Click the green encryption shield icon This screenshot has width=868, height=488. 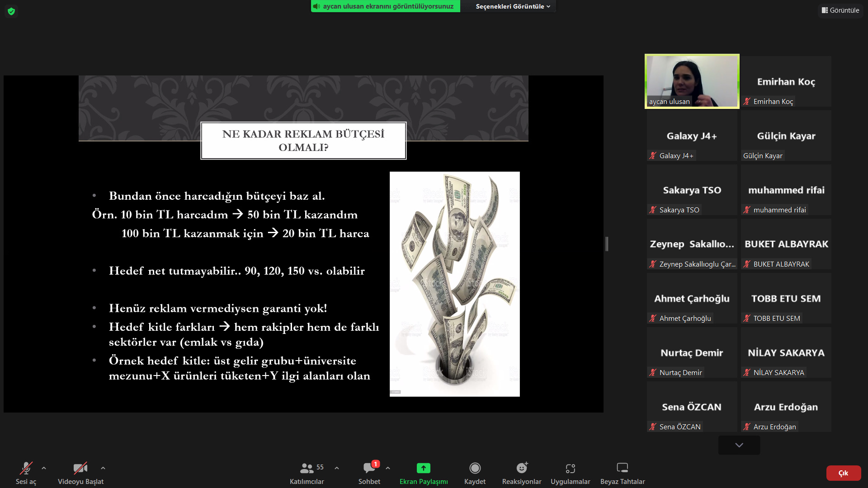coord(11,11)
